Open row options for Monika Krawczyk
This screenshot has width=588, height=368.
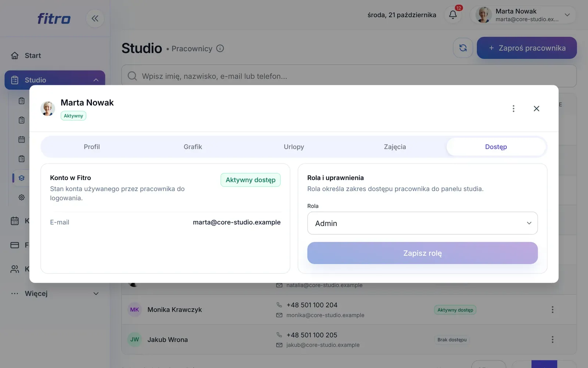click(552, 309)
